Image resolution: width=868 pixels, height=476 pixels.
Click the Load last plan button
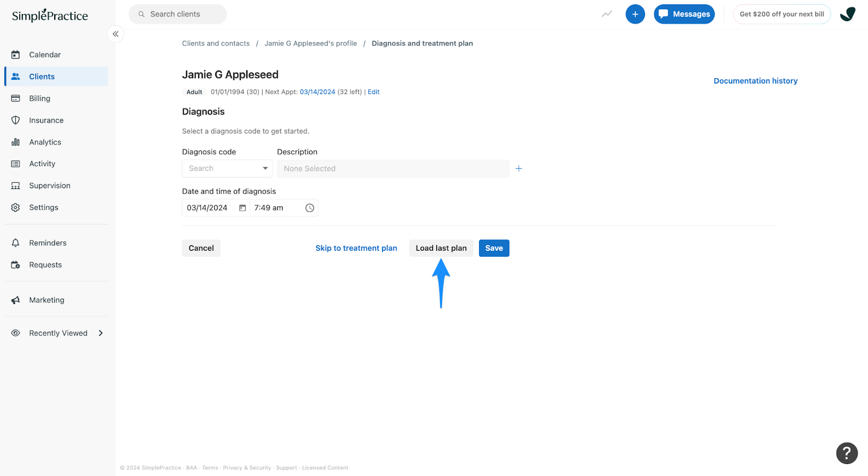441,248
